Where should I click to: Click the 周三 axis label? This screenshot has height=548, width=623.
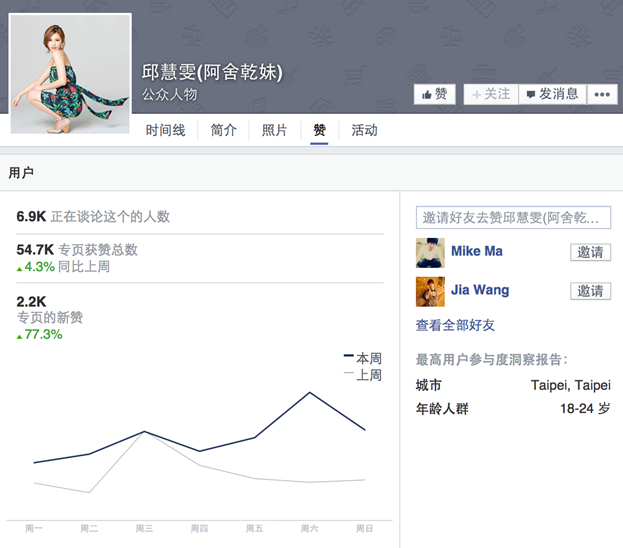pos(144,529)
